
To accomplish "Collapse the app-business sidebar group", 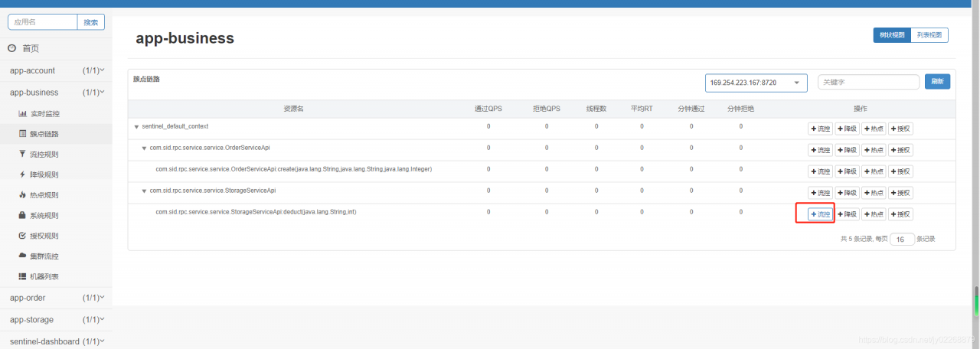I will 56,93.
